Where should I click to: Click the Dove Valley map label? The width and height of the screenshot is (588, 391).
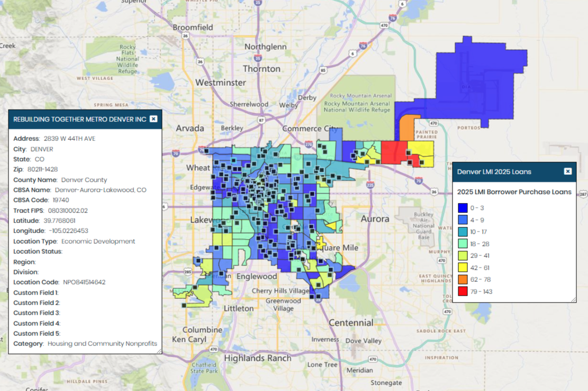pyautogui.click(x=364, y=341)
